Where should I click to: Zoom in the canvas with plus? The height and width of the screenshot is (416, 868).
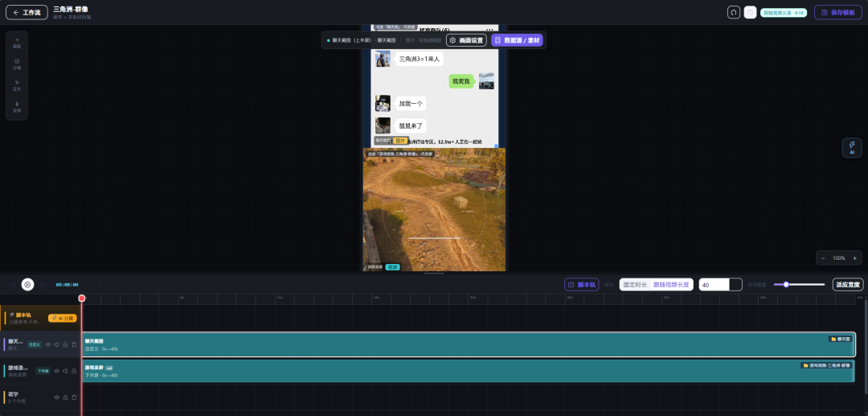pos(854,258)
